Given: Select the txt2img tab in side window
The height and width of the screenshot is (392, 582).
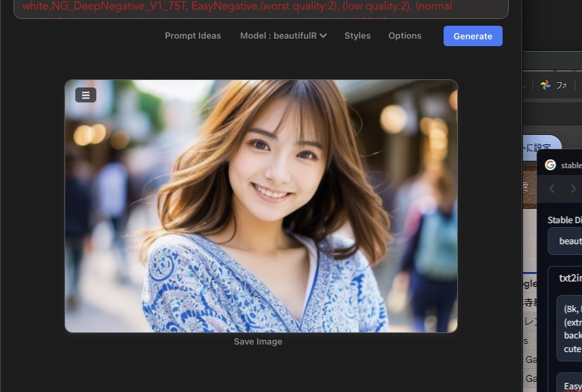Looking at the screenshot, I should (x=570, y=278).
